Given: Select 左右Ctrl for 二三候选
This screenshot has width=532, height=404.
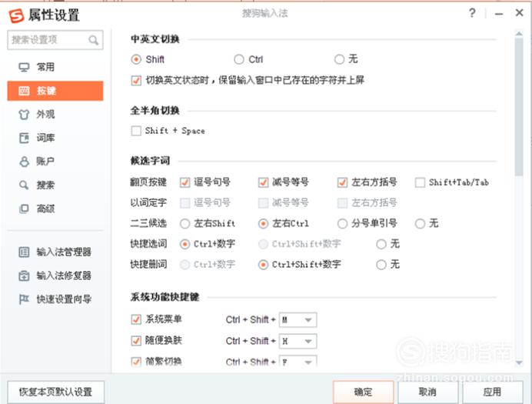Looking at the screenshot, I should click(263, 224).
